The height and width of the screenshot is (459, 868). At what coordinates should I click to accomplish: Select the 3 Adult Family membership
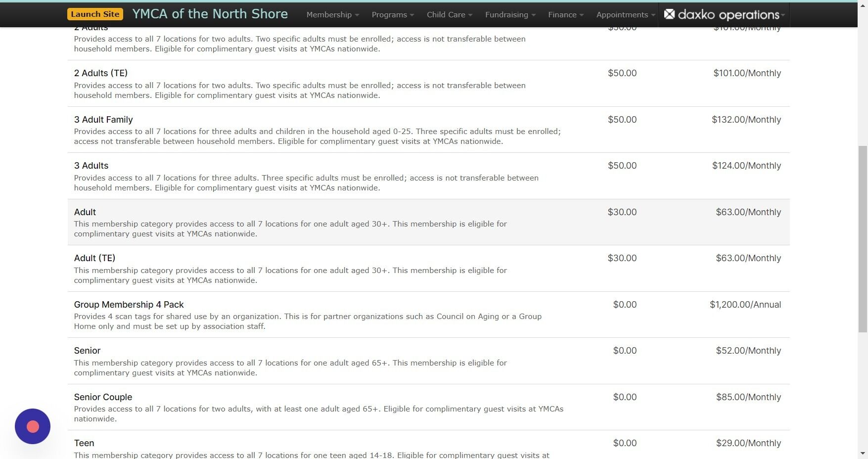(x=103, y=119)
